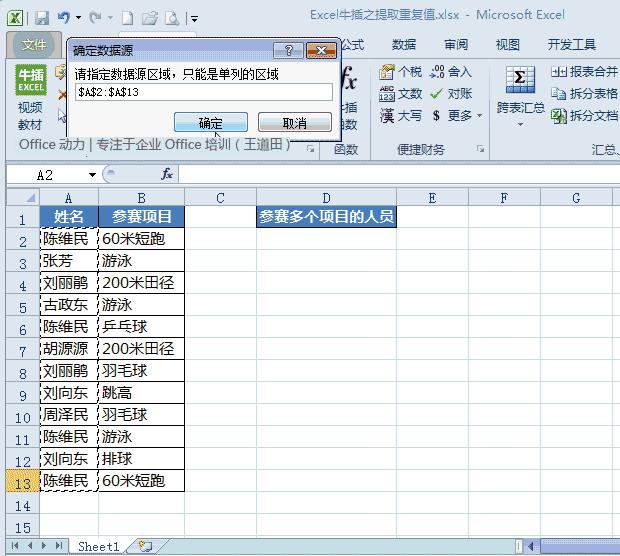620x556 pixels.
Task: Switch to the 数据 ribbon tab
Action: point(404,45)
